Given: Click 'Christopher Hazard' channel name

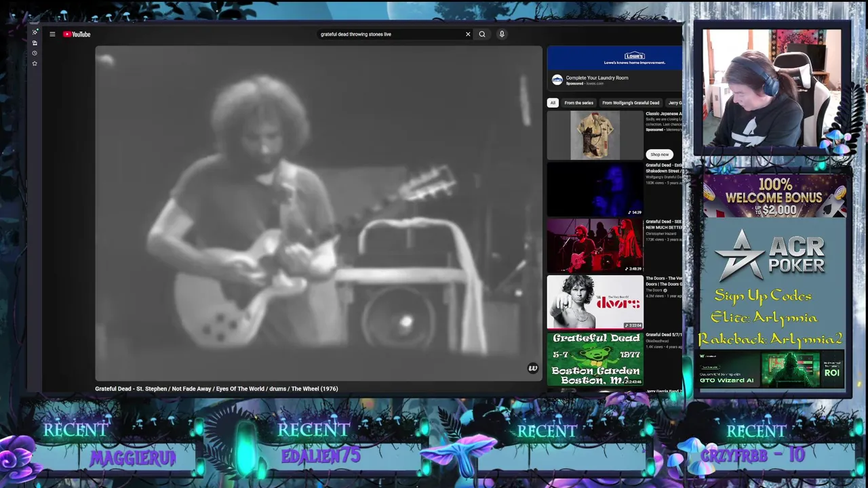Looking at the screenshot, I should coord(660,234).
